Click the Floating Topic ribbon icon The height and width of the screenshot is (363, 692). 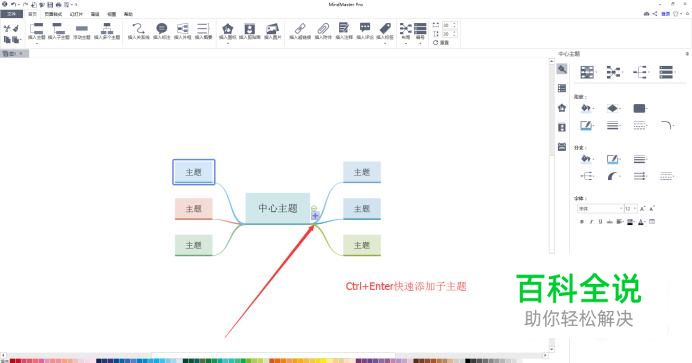click(82, 29)
